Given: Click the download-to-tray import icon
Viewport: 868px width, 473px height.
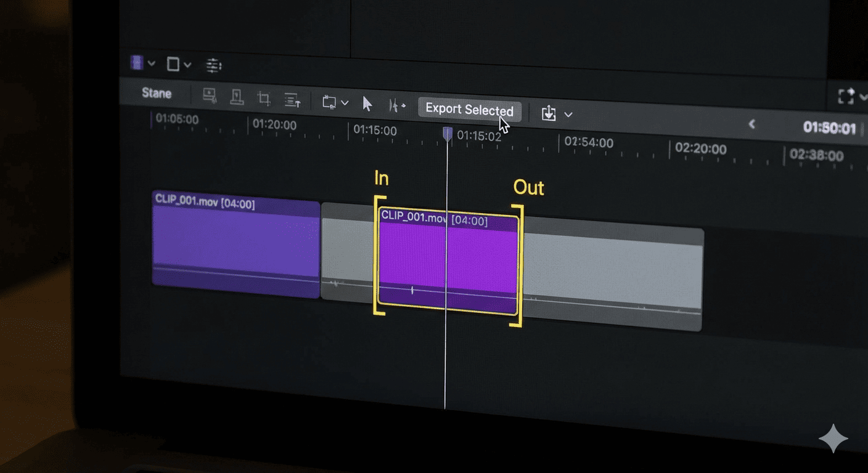Looking at the screenshot, I should [549, 113].
